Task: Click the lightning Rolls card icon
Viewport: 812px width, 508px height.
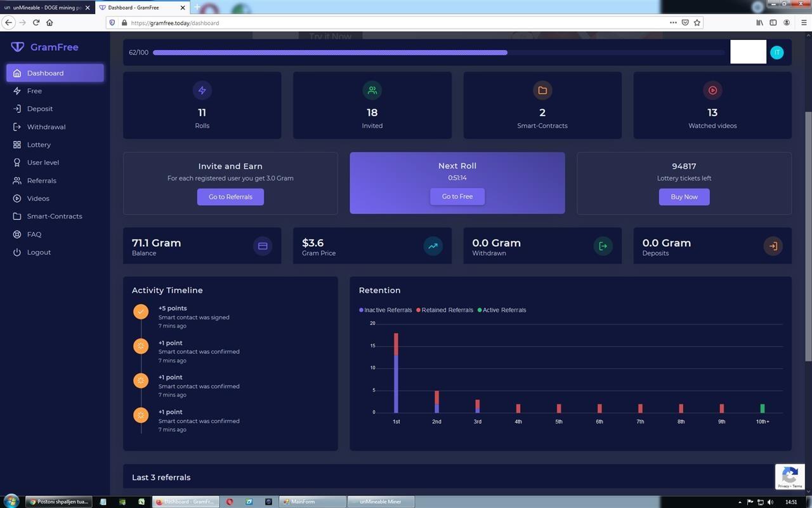Action: click(202, 90)
